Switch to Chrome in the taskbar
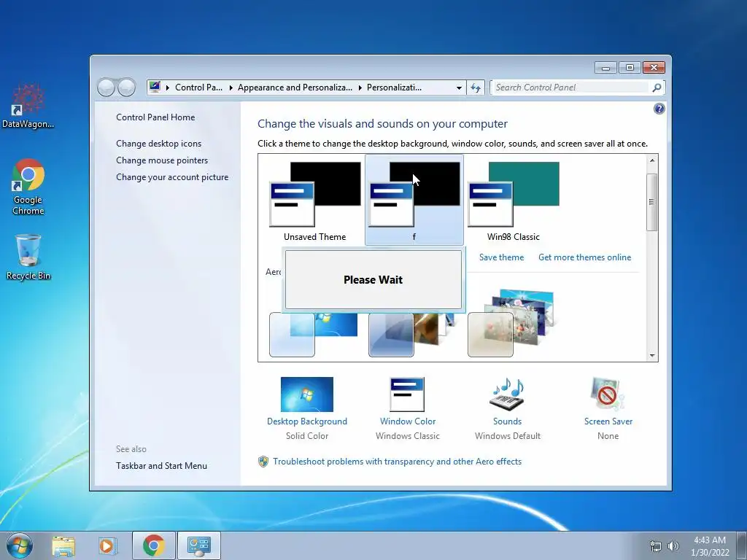Screen dimensions: 747x560 (x=153, y=545)
